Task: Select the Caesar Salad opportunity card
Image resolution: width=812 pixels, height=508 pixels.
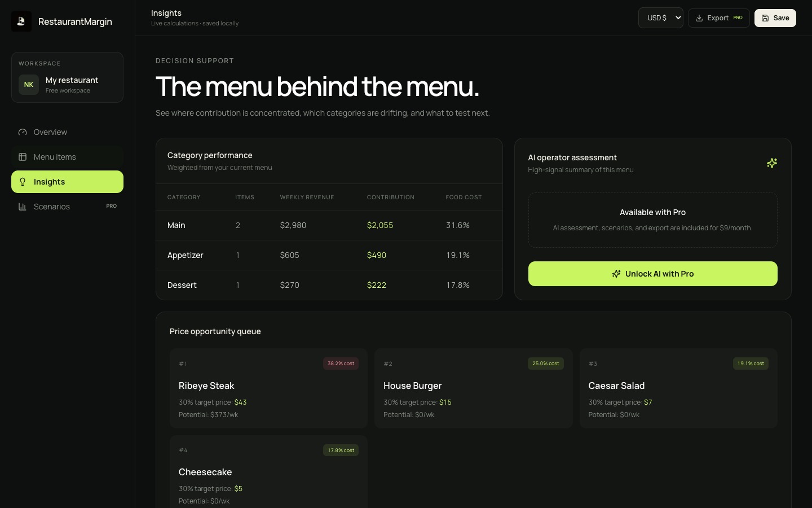Action: [x=678, y=388]
